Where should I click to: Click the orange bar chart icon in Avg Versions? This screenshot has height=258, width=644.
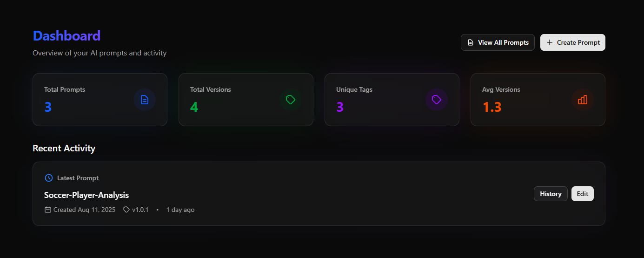[583, 100]
